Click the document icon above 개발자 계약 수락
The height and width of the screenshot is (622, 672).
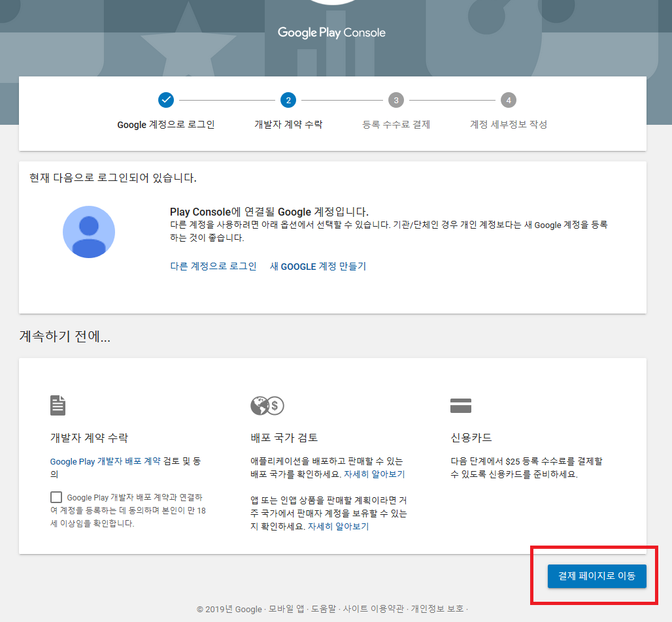click(x=58, y=405)
